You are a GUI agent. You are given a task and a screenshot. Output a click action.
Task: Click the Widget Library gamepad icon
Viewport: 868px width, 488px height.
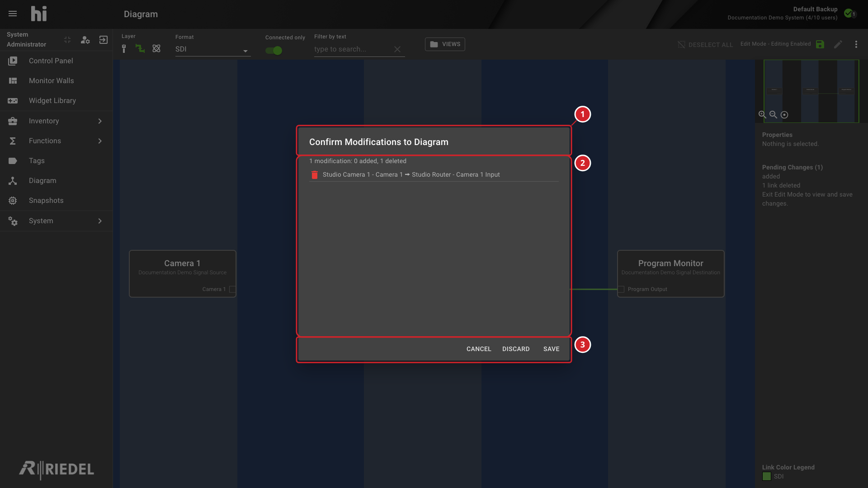point(13,101)
